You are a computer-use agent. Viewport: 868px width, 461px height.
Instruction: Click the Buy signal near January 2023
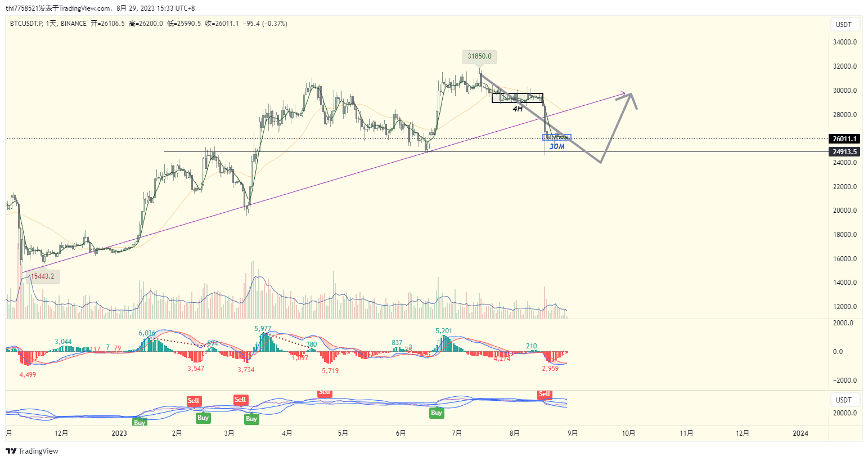point(140,422)
